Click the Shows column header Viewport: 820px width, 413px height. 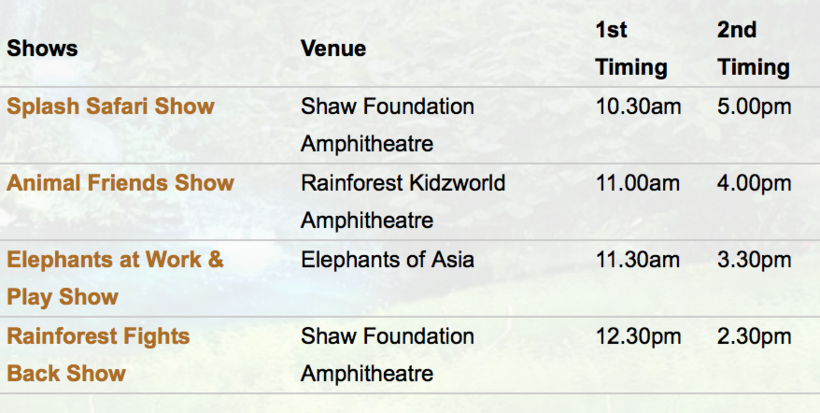coord(42,48)
